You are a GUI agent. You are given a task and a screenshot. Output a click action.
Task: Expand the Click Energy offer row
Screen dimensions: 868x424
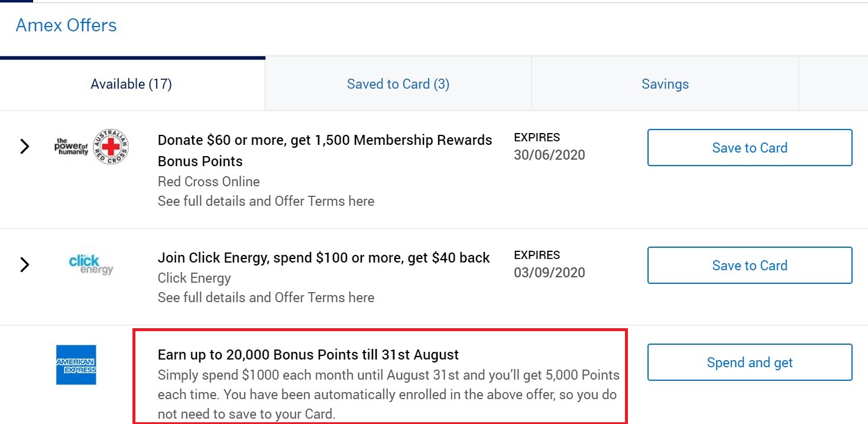(24, 264)
